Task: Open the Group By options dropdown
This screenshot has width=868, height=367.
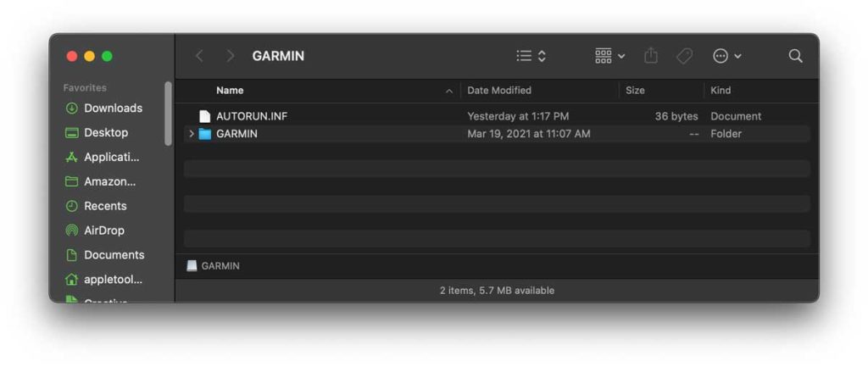Action: pyautogui.click(x=609, y=56)
